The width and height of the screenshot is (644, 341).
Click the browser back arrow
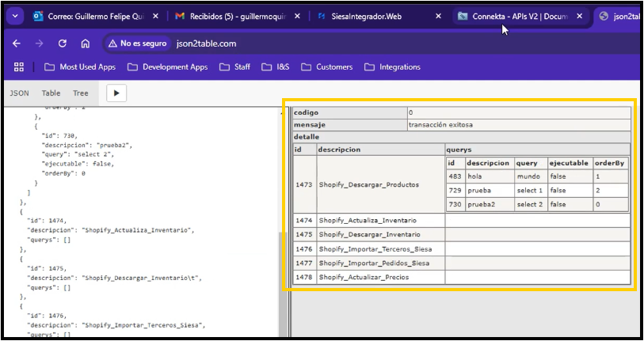(17, 44)
